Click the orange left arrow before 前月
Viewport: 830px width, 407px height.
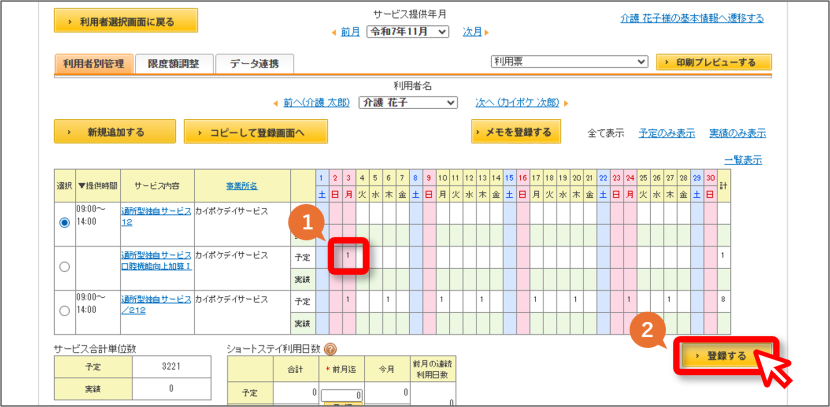click(x=333, y=32)
